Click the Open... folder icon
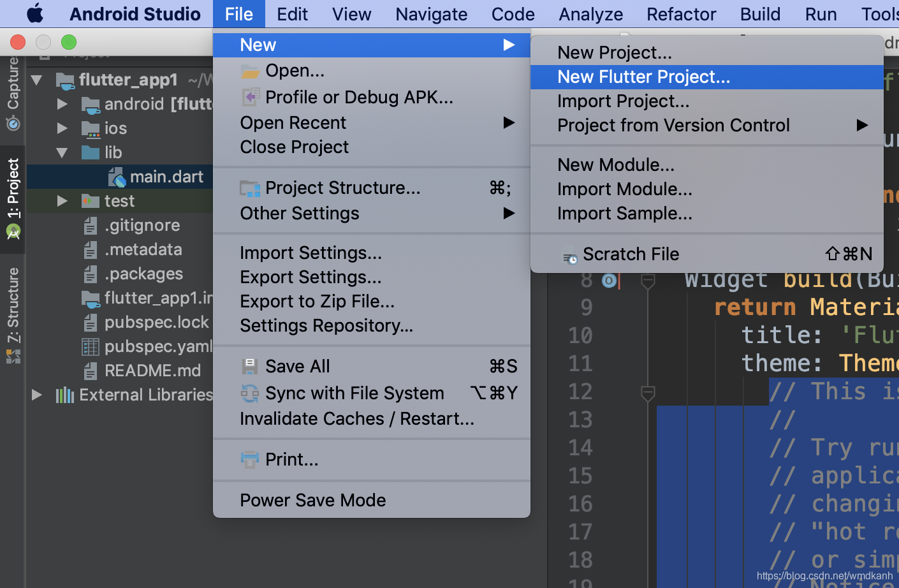This screenshot has width=899, height=588. [x=250, y=71]
